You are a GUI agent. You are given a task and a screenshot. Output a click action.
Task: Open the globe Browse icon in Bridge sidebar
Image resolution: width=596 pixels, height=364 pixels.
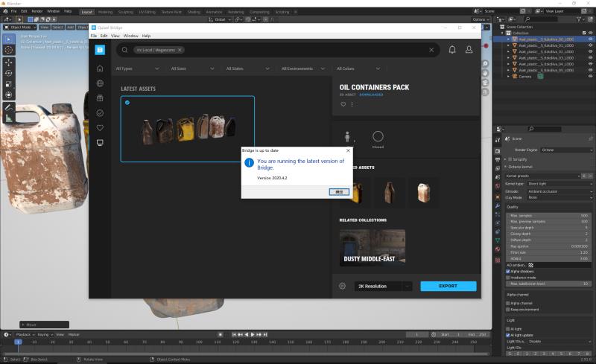[100, 83]
